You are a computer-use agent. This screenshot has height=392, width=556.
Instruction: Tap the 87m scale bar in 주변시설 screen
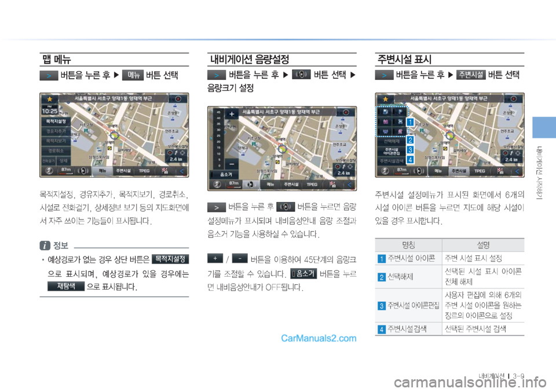tap(401, 171)
